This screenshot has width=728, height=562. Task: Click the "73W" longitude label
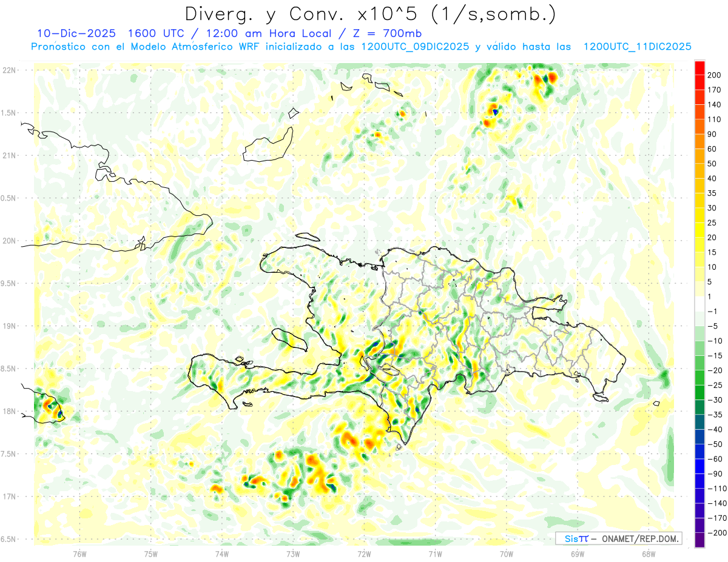click(293, 554)
